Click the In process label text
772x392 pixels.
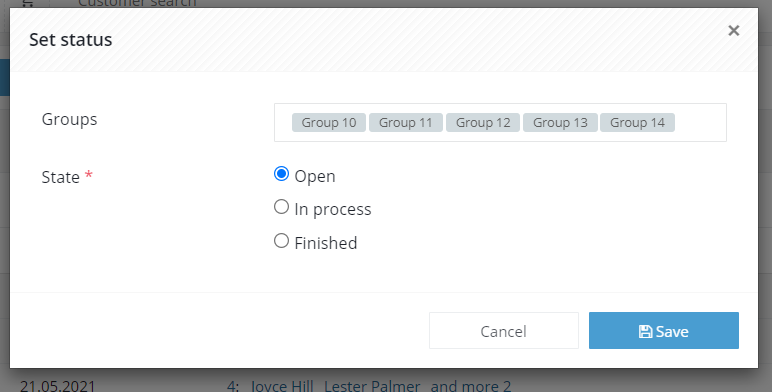[333, 209]
